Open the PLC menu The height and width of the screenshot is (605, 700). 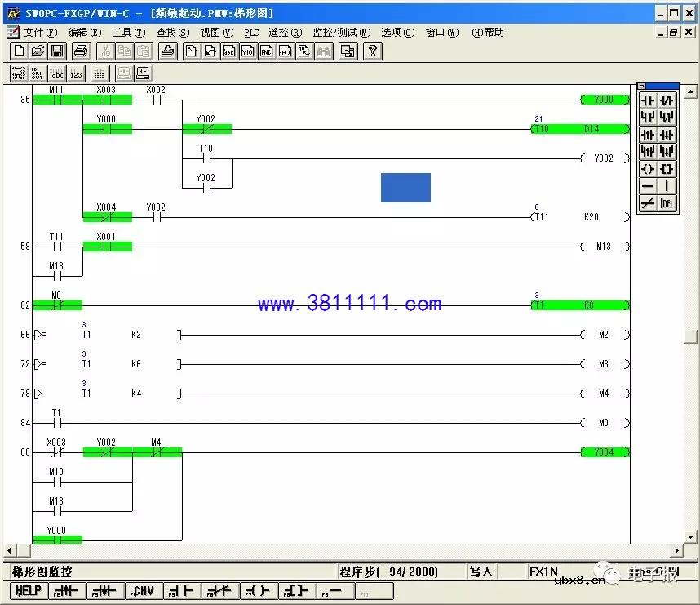[251, 33]
